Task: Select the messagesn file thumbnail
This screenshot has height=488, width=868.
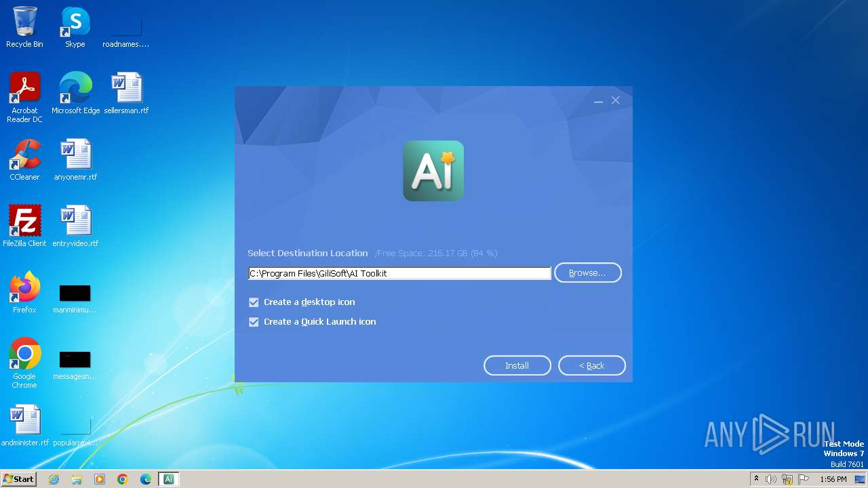Action: (x=75, y=359)
